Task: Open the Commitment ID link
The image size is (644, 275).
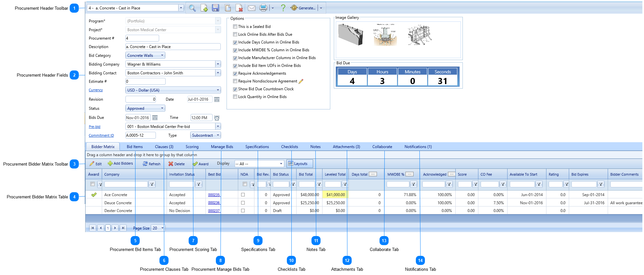Action: 101,136
